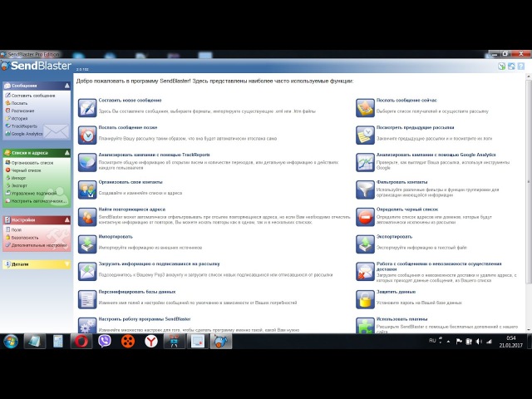The image size is (532, 399).
Task: Click the 'Импортировать' heading link
Action: click(116, 237)
